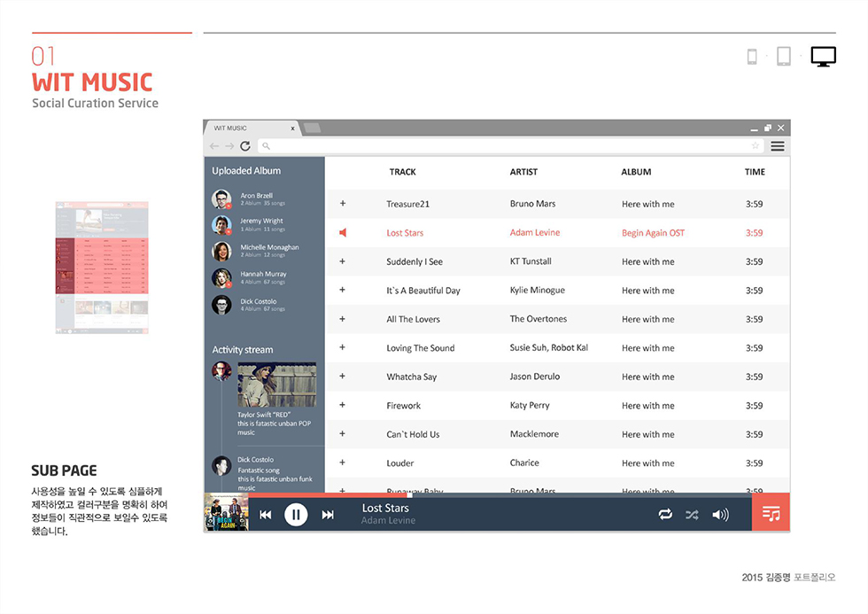Screen dimensions: 868x614
Task: Click the speaker icon beside Lost Stars
Action: tap(343, 233)
